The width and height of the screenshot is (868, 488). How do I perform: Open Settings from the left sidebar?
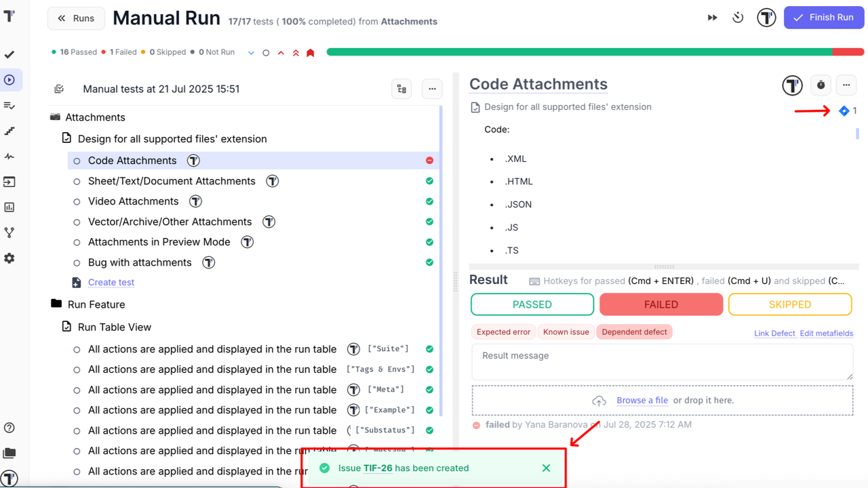coord(9,258)
